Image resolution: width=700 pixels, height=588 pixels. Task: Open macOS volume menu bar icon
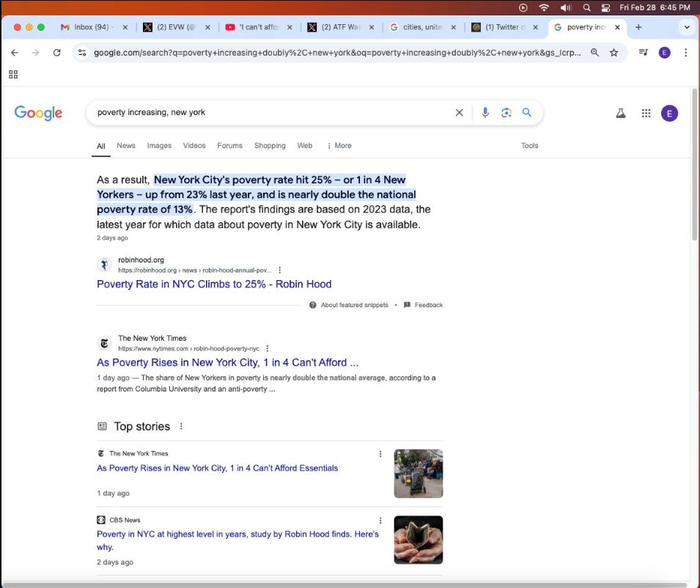pos(566,7)
